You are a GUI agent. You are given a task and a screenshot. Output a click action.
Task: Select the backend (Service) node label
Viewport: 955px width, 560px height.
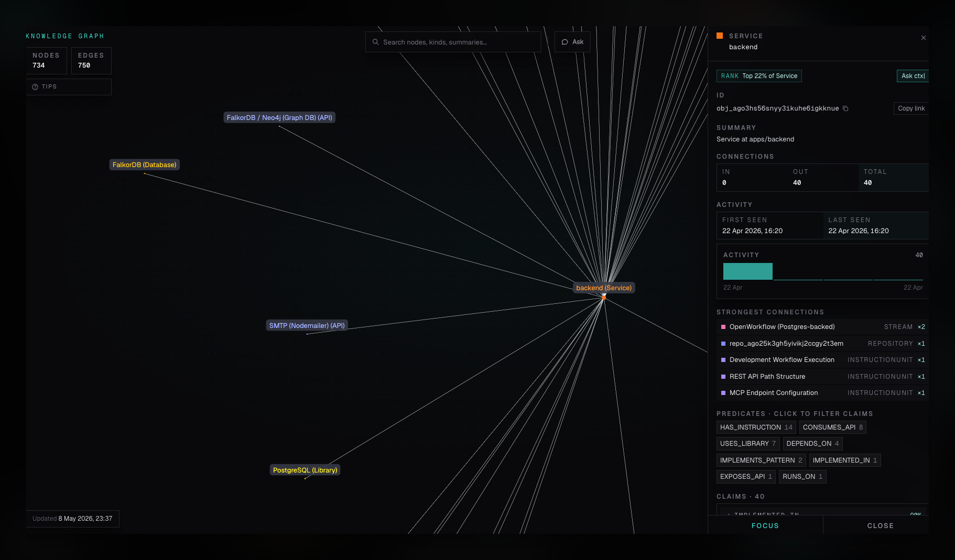point(604,288)
